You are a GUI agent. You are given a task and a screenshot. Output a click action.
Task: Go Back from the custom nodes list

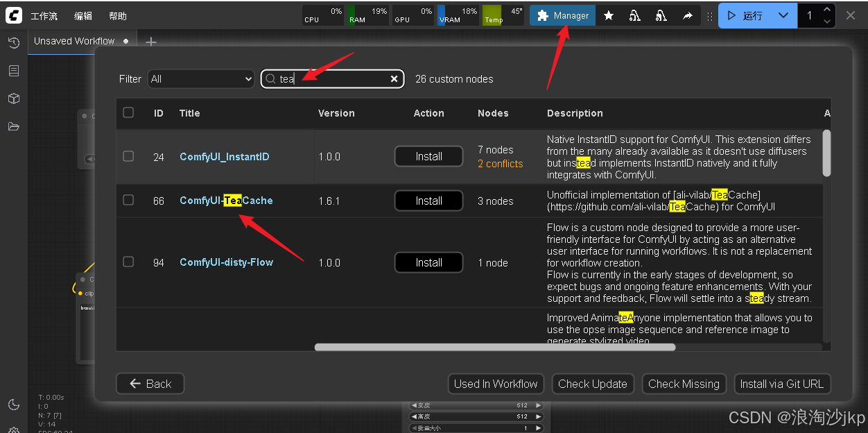coord(150,384)
